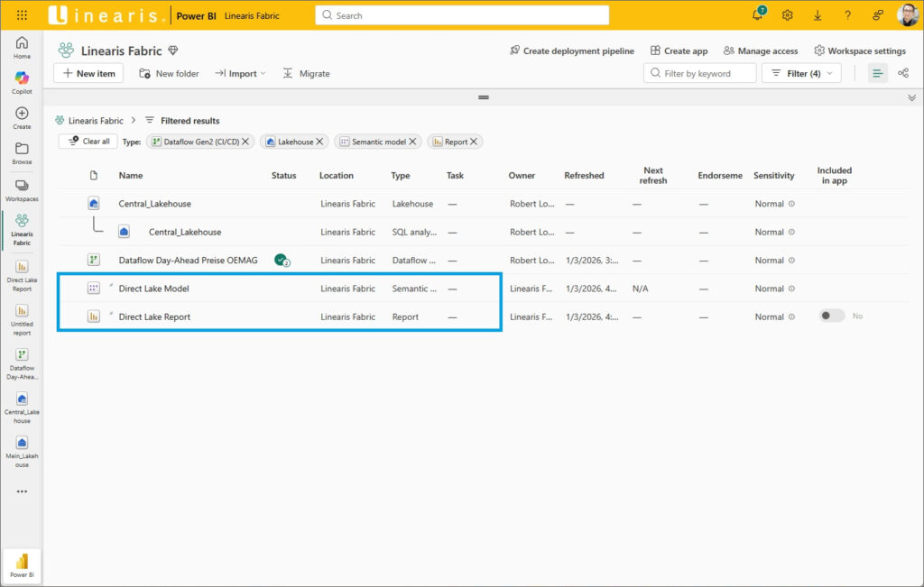This screenshot has height=587, width=924.
Task: Select list view icon
Action: pyautogui.click(x=877, y=73)
